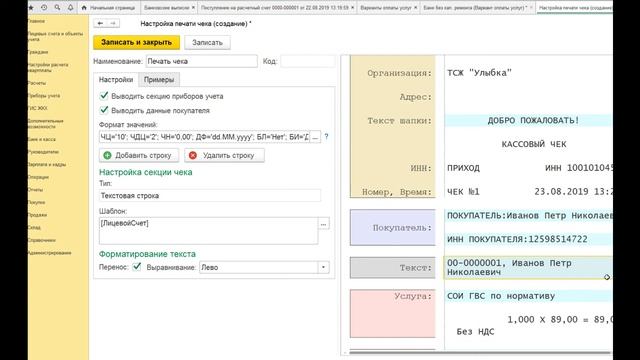This screenshot has height=360, width=640.
Task: Click the Выравнивание field showing Лево
Action: coord(259,267)
